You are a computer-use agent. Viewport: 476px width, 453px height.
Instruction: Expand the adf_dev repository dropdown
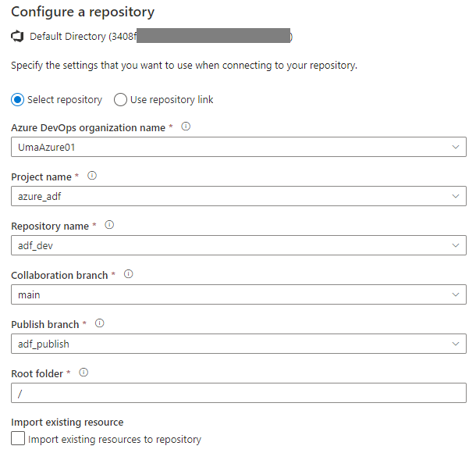(239, 245)
